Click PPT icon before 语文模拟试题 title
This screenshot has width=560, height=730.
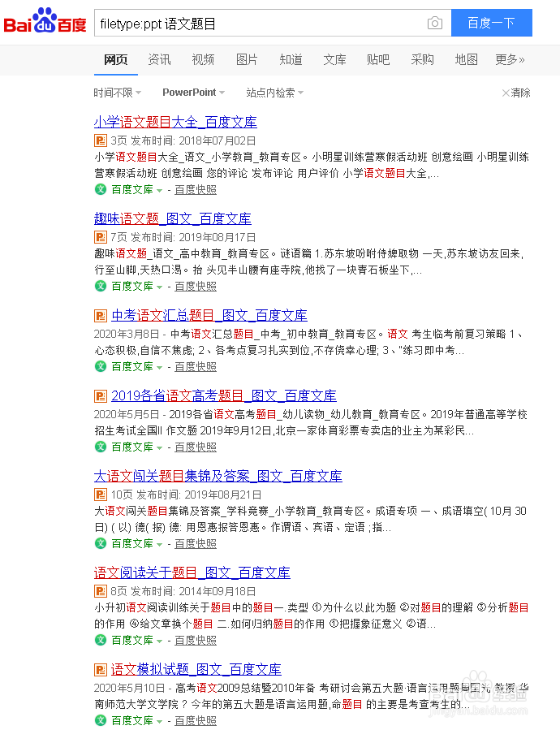click(x=101, y=670)
